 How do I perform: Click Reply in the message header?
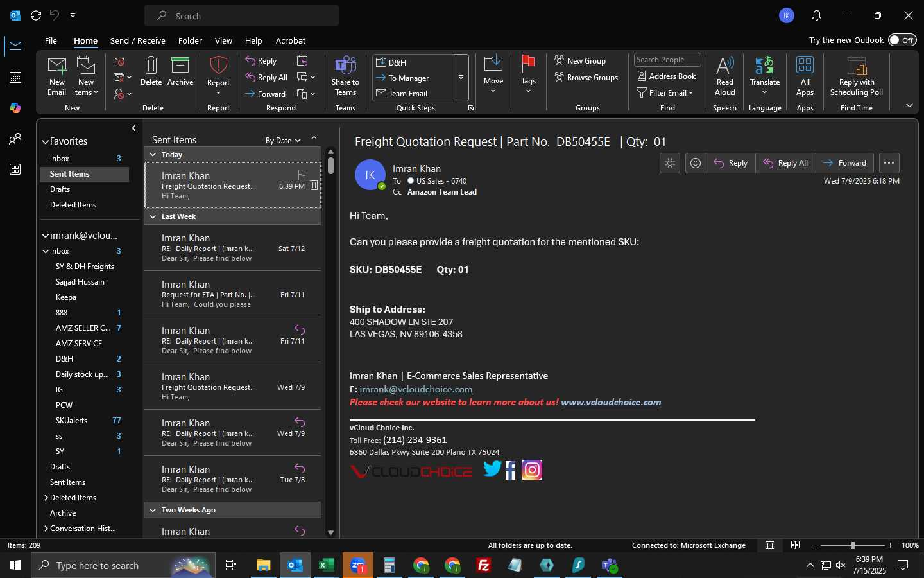[731, 163]
